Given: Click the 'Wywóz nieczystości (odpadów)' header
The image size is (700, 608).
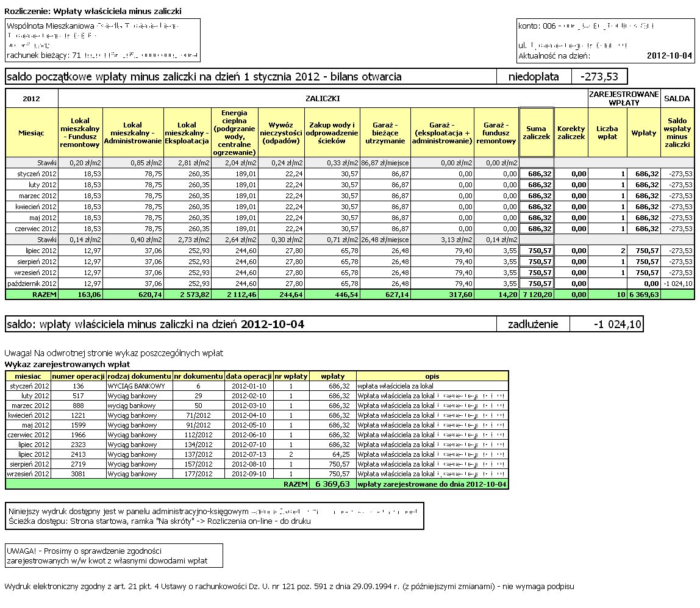Looking at the screenshot, I should click(x=281, y=132).
